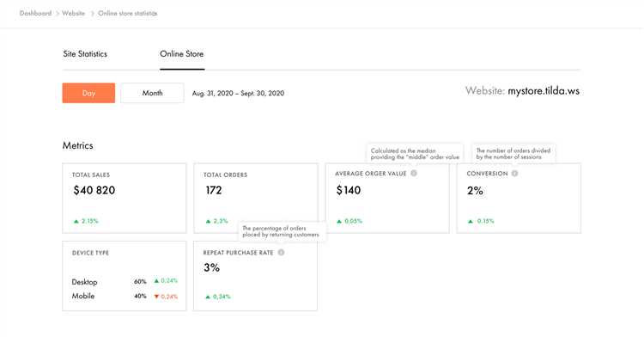The image size is (644, 337).
Task: Switch to Site Statistics tab
Action: pos(85,54)
